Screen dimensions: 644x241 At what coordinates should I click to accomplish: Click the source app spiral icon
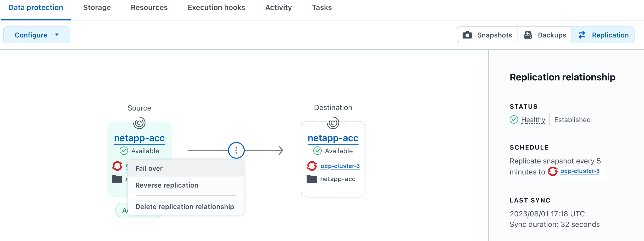pyautogui.click(x=139, y=123)
